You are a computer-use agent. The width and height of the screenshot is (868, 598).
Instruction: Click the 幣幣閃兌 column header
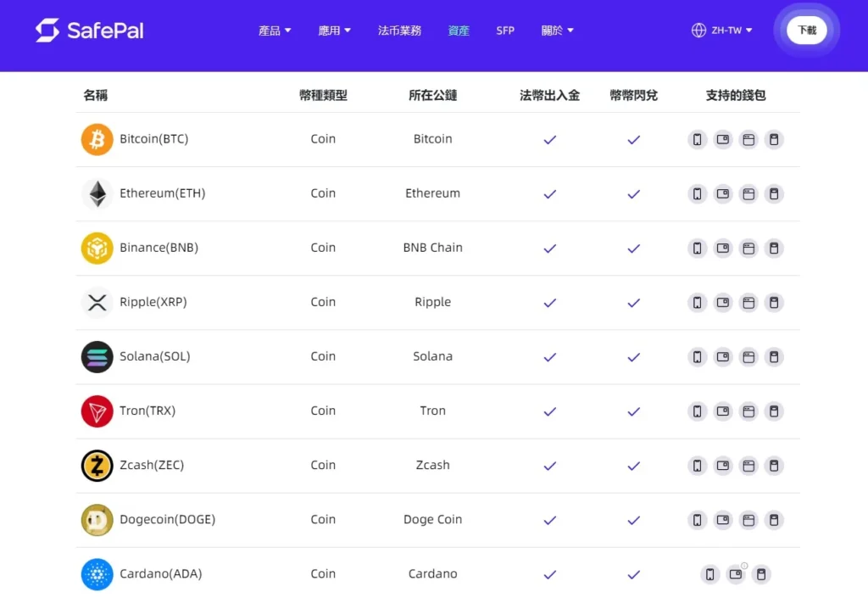click(x=634, y=95)
